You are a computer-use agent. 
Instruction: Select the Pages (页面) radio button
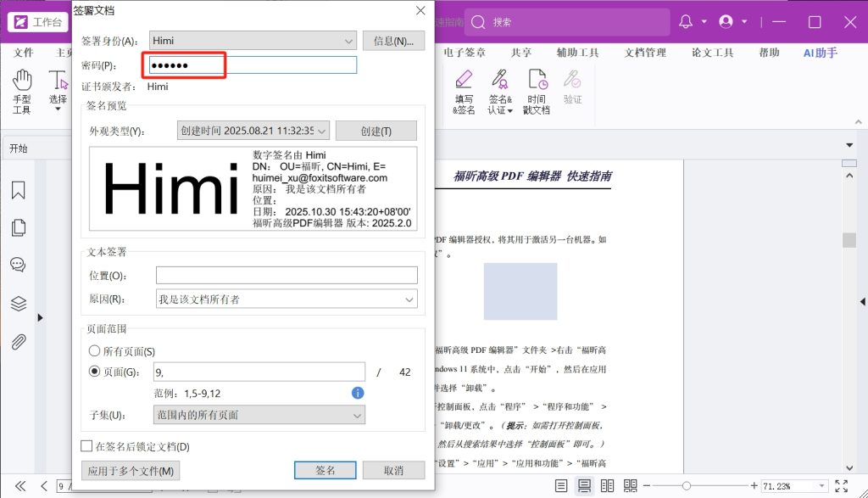point(94,372)
